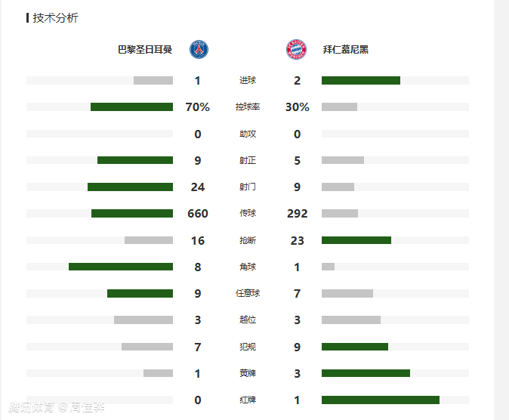Click the 控球率 stat label

[248, 107]
